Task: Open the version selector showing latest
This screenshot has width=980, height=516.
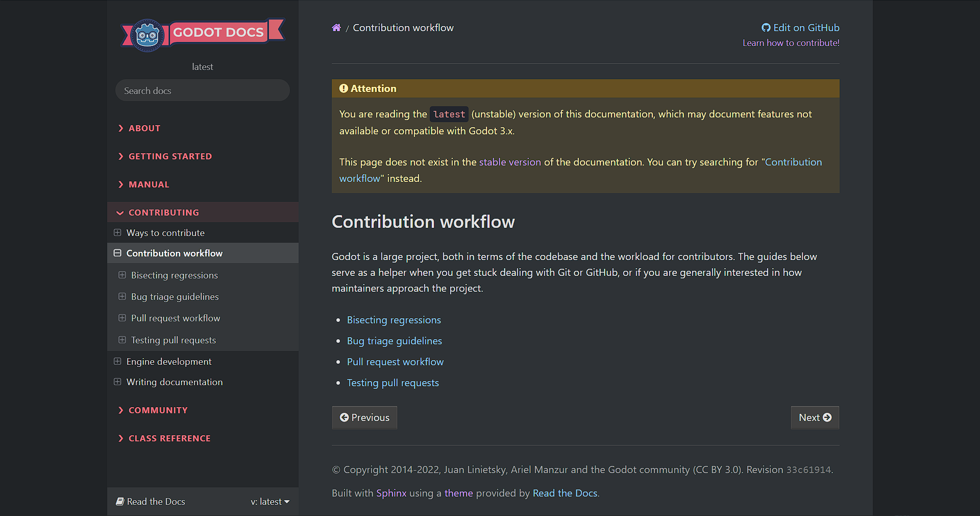Action: [269, 502]
